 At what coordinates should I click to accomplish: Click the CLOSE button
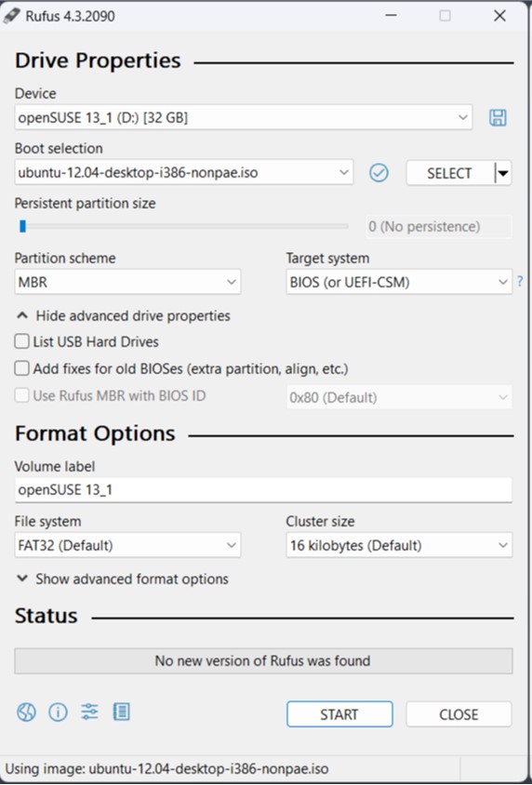(459, 714)
